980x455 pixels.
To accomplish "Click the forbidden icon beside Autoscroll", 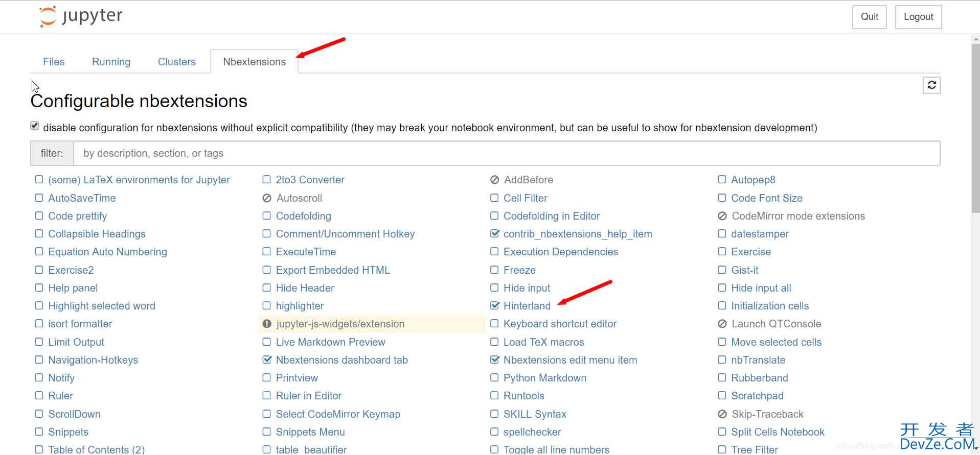I will click(x=267, y=198).
